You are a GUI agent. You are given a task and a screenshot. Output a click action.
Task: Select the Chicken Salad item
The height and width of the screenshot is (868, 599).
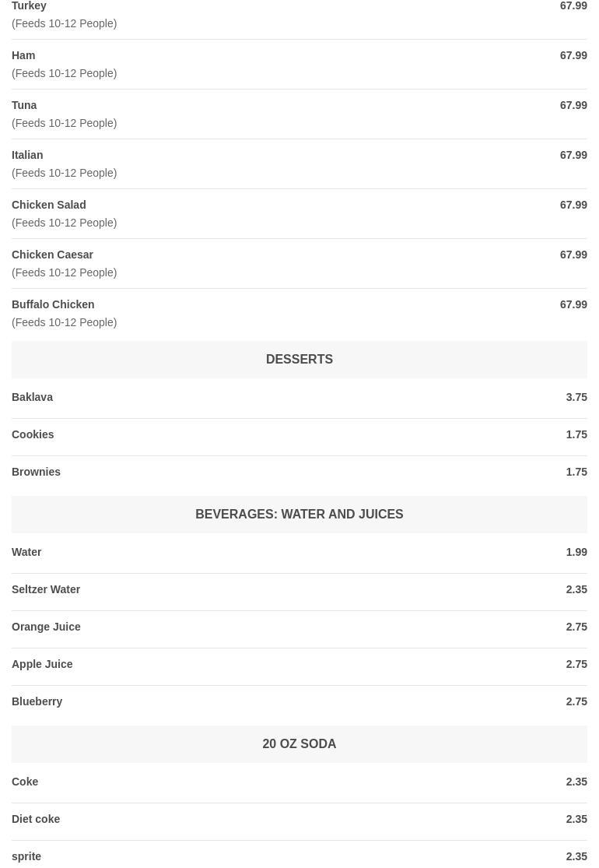[48, 205]
